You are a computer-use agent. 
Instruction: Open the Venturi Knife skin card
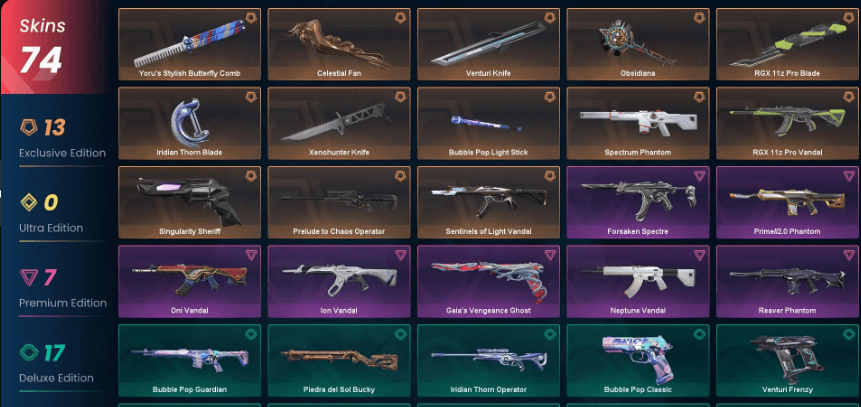point(488,44)
